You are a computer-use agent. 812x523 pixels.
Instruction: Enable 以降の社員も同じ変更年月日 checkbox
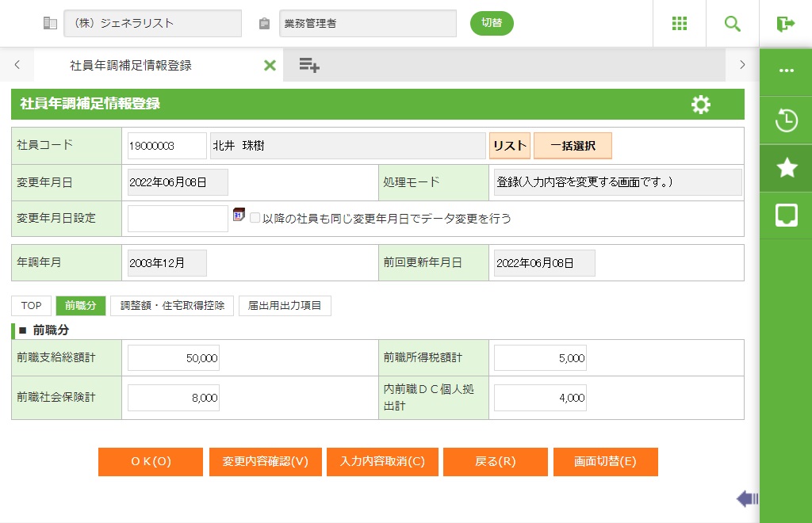[255, 218]
